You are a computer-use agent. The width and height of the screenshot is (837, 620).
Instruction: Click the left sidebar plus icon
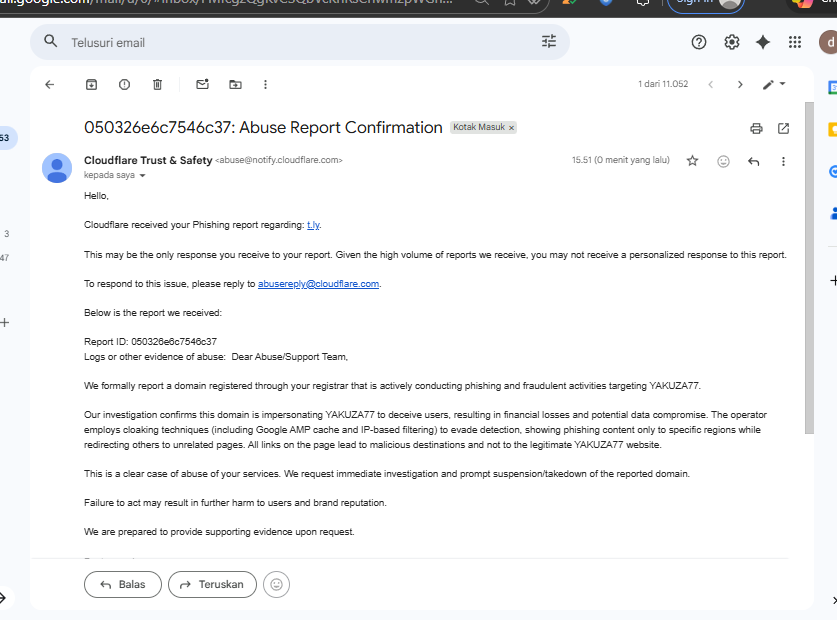5,323
